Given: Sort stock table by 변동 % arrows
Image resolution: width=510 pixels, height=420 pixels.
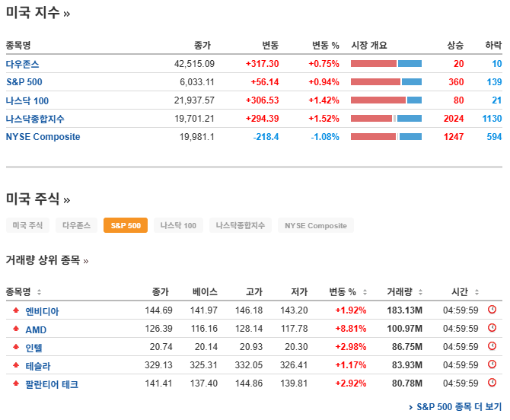Looking at the screenshot, I should [365, 292].
